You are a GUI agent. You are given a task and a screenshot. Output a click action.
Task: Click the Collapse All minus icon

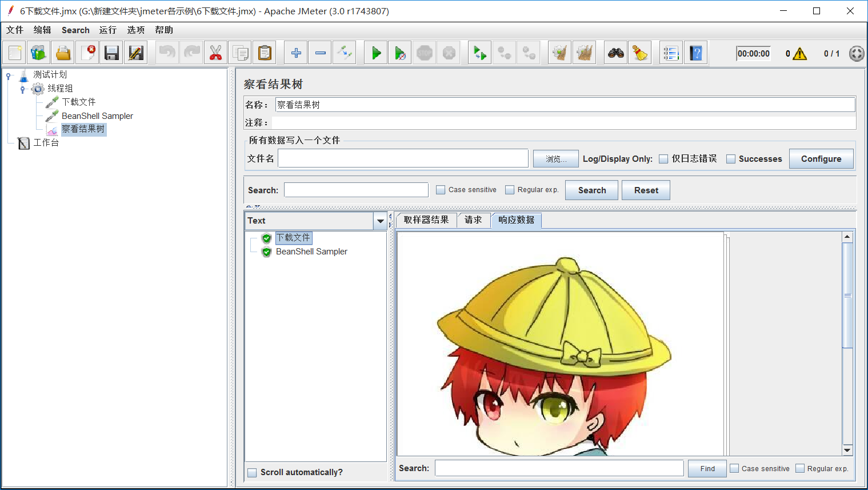(x=321, y=53)
